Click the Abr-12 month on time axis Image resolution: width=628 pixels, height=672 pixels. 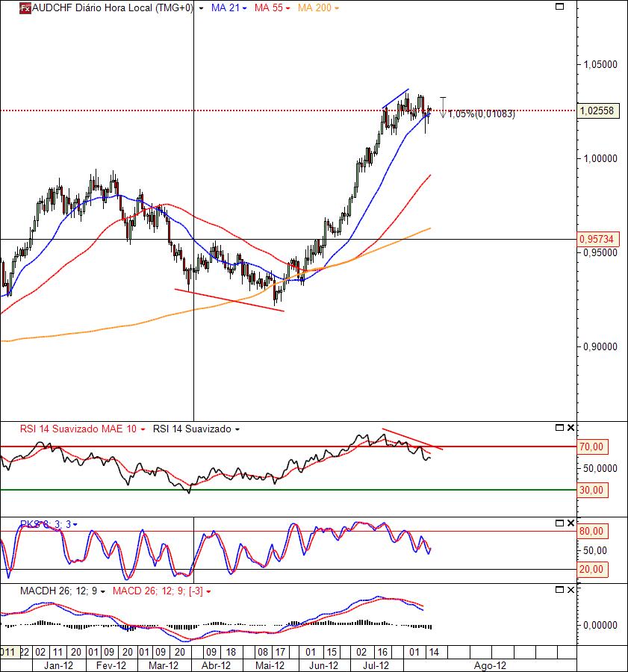(216, 665)
